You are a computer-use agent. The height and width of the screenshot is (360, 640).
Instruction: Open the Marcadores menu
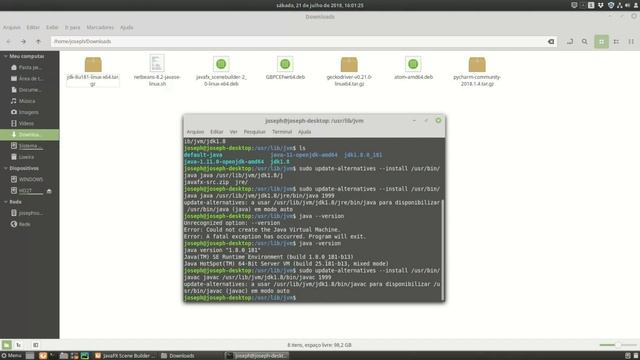pos(100,27)
